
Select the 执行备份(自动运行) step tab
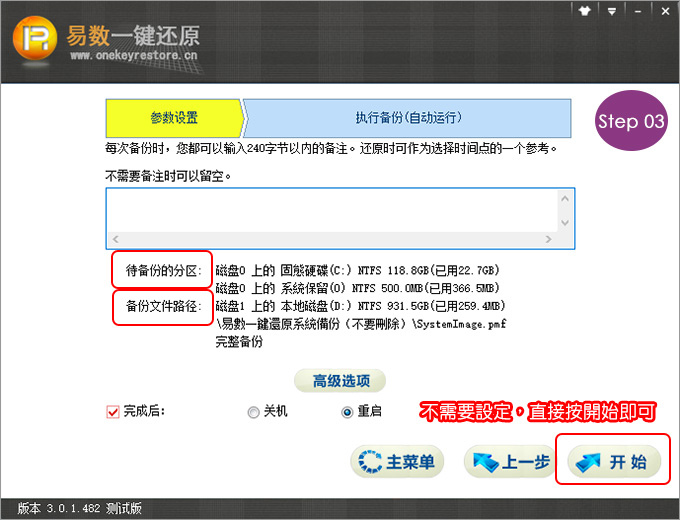tap(408, 118)
